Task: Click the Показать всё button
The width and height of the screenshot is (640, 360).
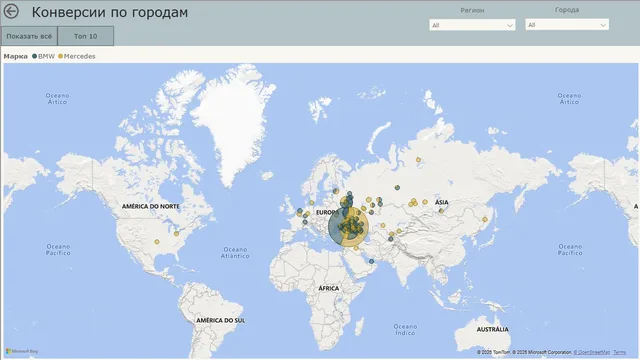Action: pos(29,36)
